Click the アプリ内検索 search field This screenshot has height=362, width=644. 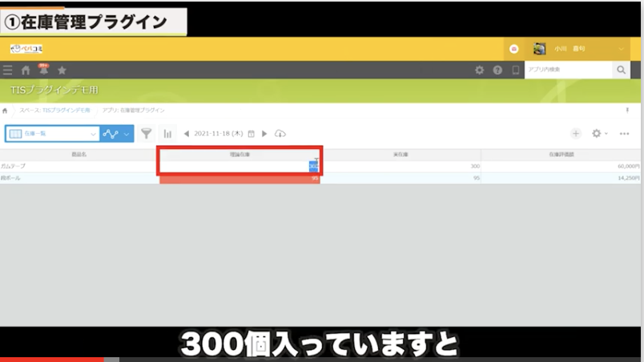pos(568,70)
